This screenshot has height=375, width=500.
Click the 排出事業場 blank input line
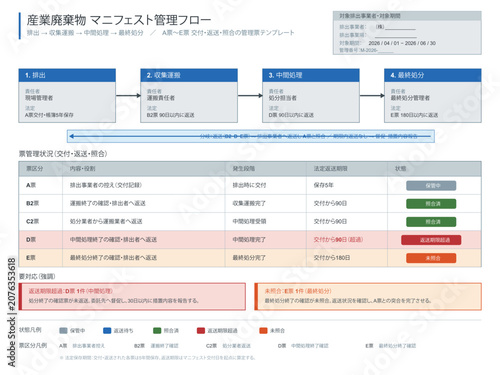click(x=396, y=36)
